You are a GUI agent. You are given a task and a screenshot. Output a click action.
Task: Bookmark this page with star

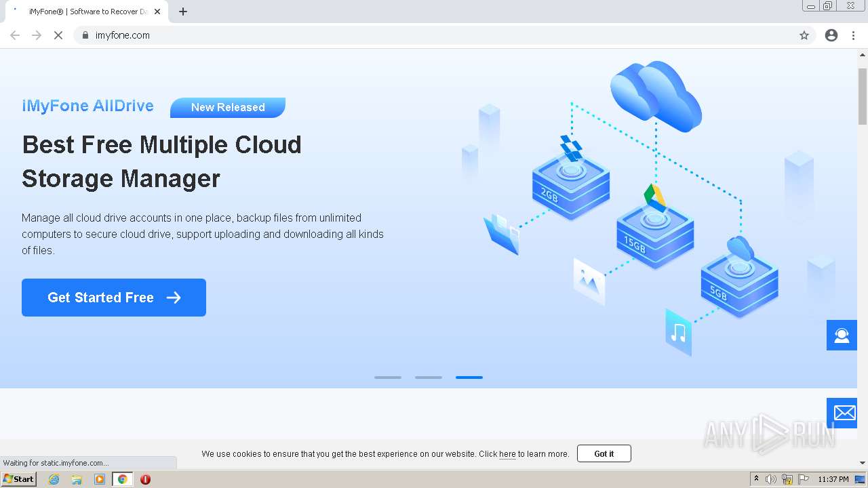pyautogui.click(x=804, y=35)
